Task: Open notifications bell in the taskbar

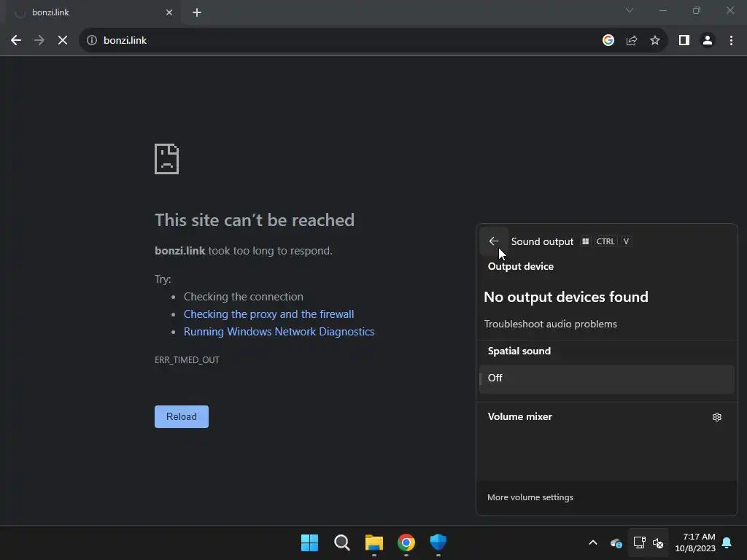Action: (x=727, y=542)
